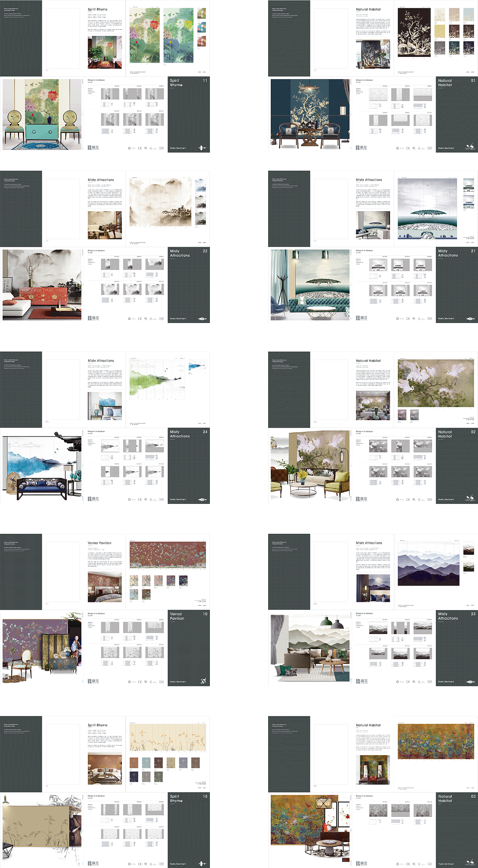Image resolution: width=478 pixels, height=868 pixels.
Task: Click the recycling symbol on the page 11 spread
Action: pyautogui.click(x=130, y=148)
